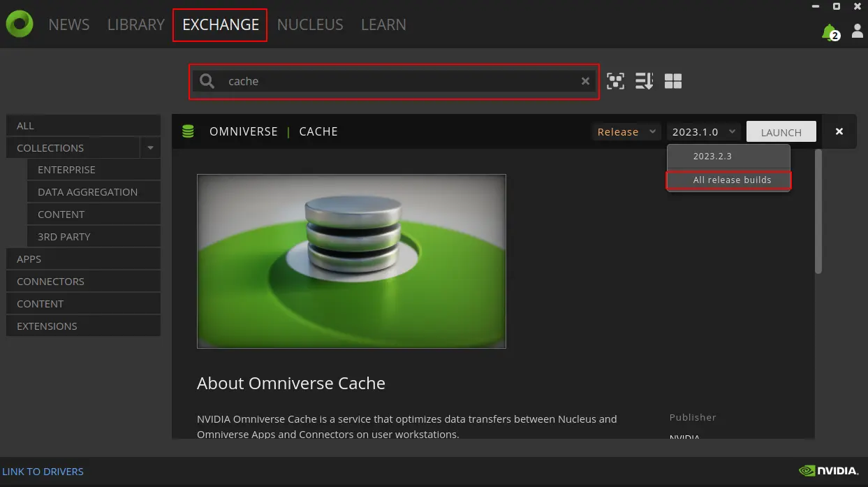868x487 pixels.
Task: Open the 2023.1.0 version dropdown
Action: click(703, 131)
